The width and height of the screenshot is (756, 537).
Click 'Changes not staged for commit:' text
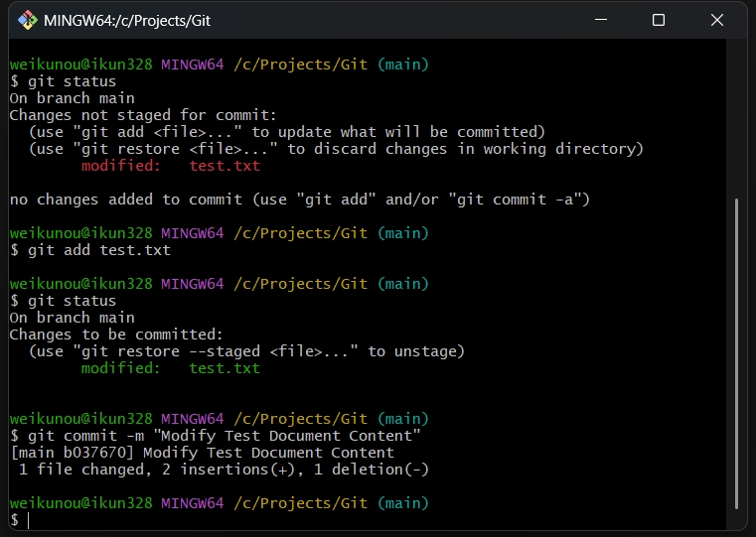(x=143, y=115)
